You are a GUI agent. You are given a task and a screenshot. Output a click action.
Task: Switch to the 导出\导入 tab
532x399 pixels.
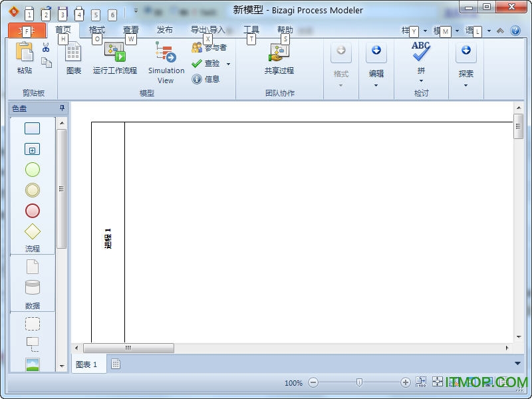point(207,30)
